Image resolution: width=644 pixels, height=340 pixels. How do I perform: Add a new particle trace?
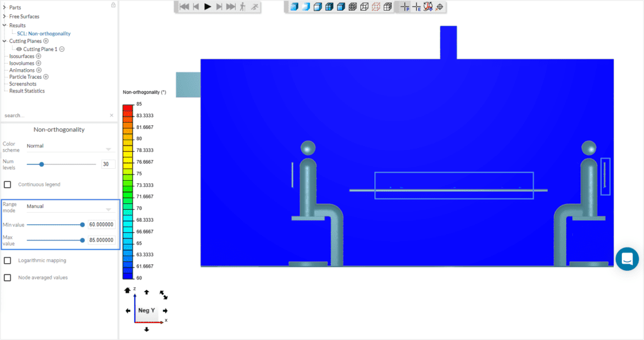point(46,77)
